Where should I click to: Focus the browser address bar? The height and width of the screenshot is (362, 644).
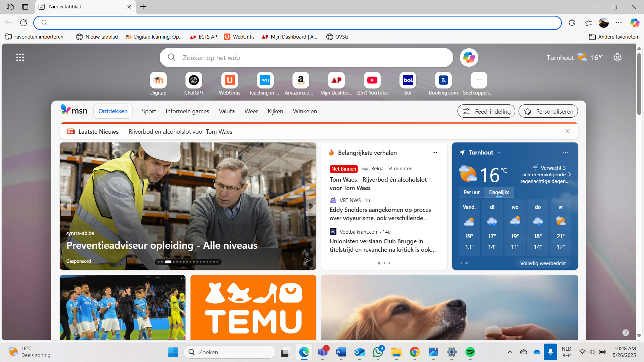click(x=298, y=23)
